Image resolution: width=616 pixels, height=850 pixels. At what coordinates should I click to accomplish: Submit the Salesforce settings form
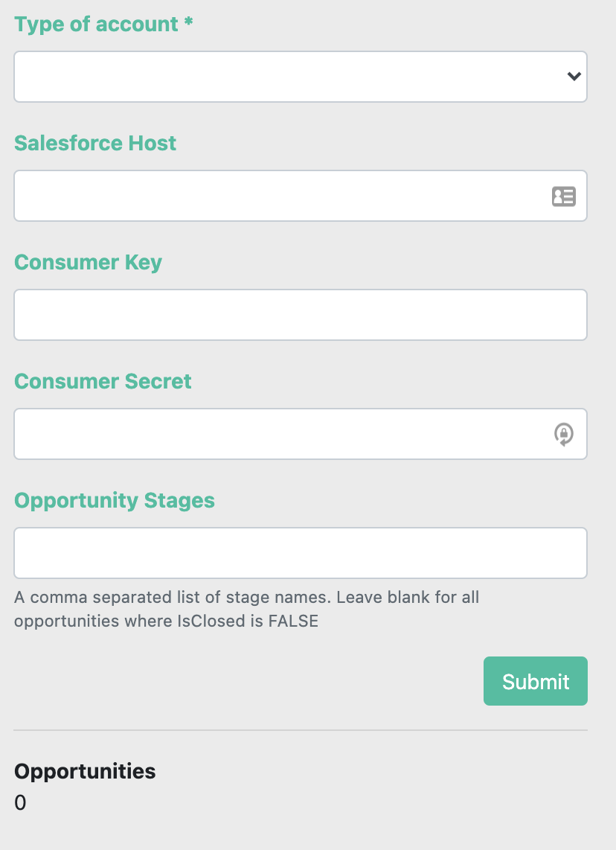[535, 681]
